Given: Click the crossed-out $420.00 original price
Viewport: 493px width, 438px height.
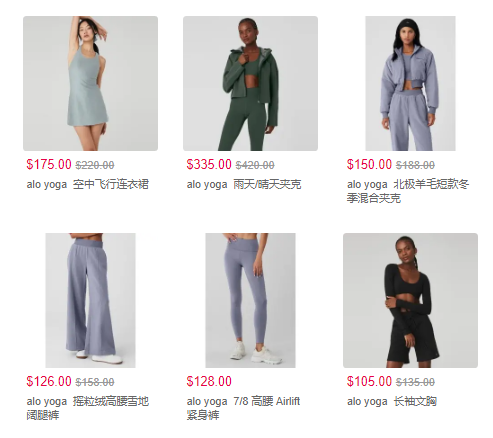Looking at the screenshot, I should pyautogui.click(x=255, y=165).
